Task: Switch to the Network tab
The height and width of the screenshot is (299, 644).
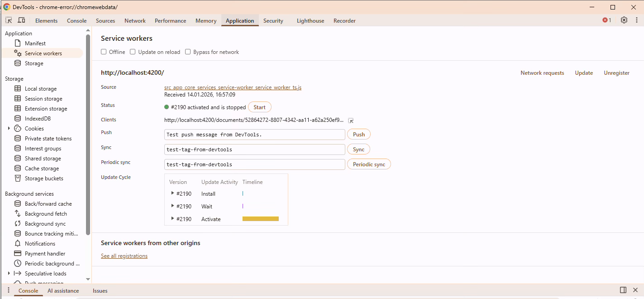Action: point(135,21)
